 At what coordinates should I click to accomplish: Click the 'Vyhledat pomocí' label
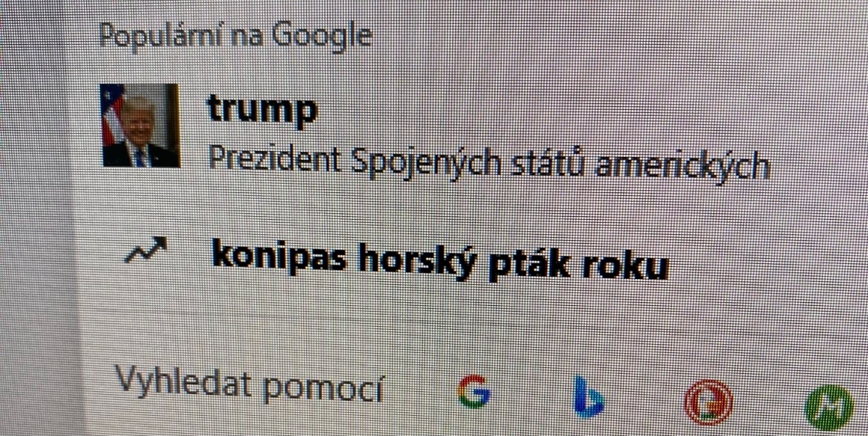[250, 385]
